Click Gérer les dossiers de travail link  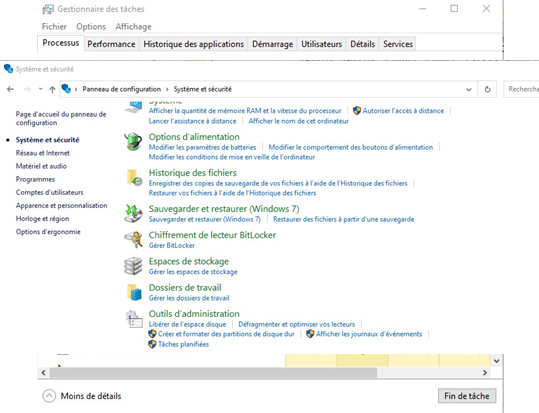pyautogui.click(x=189, y=298)
